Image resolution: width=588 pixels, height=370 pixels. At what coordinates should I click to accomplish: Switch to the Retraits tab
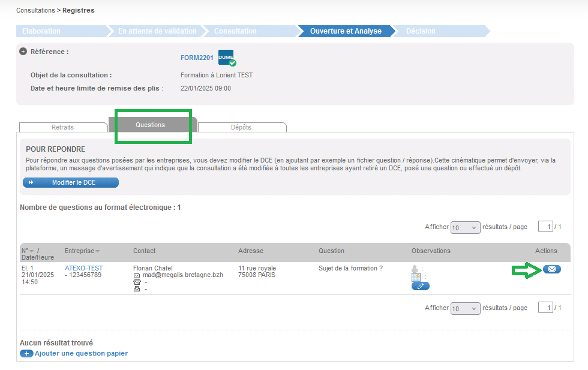[62, 127]
